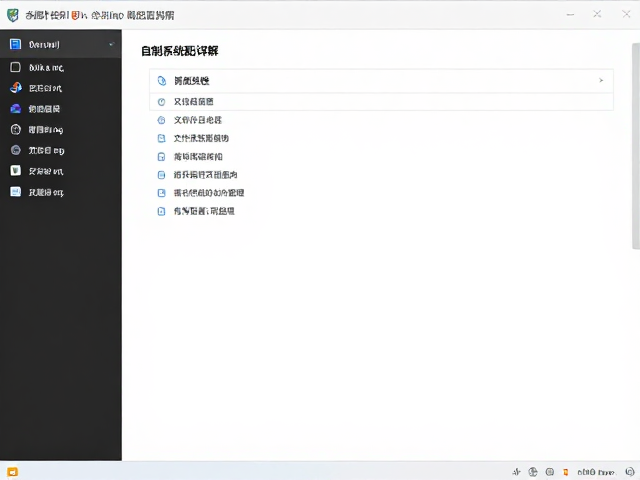This screenshot has width=640, height=480.
Task: Click the globe icon in the system tray
Action: pos(533,472)
